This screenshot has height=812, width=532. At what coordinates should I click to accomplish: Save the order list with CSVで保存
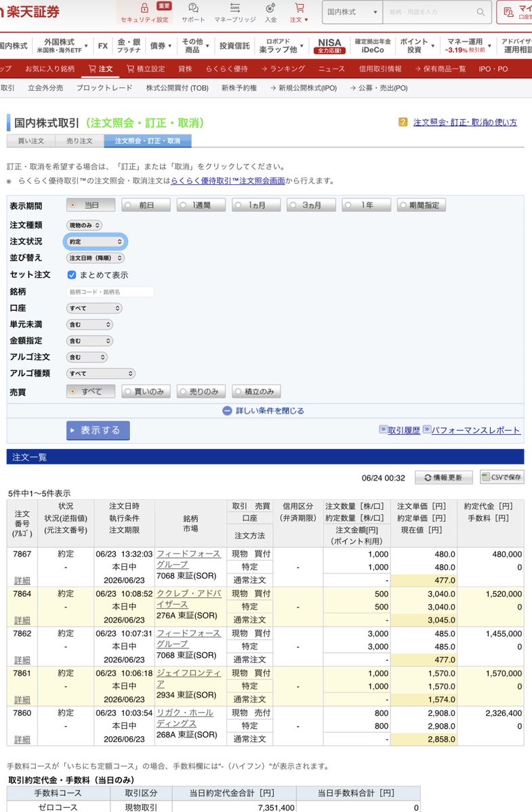[x=502, y=477]
